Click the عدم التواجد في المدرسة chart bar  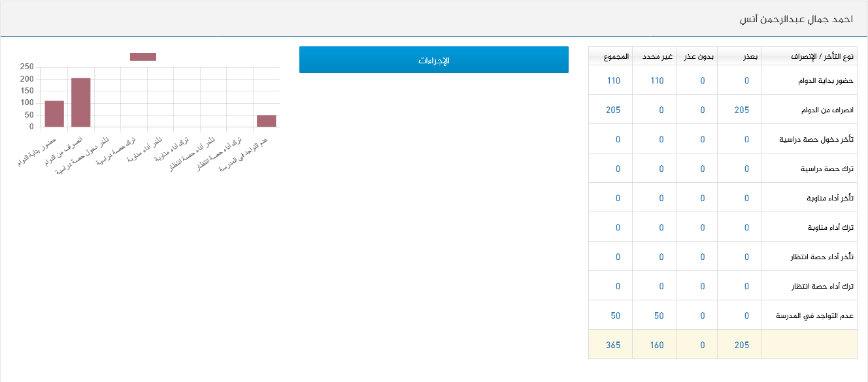(x=266, y=121)
